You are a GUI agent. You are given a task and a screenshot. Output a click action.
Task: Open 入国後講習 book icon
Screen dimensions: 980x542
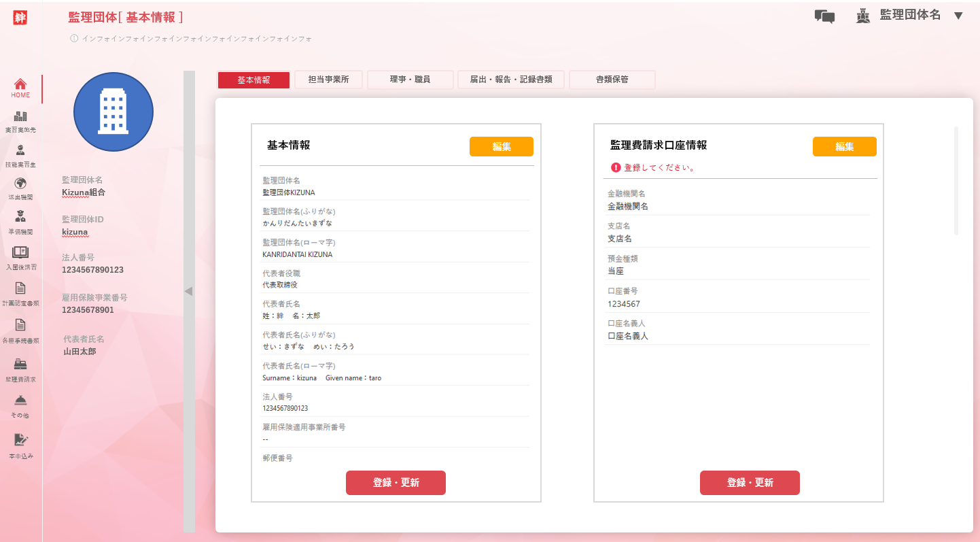(x=20, y=253)
